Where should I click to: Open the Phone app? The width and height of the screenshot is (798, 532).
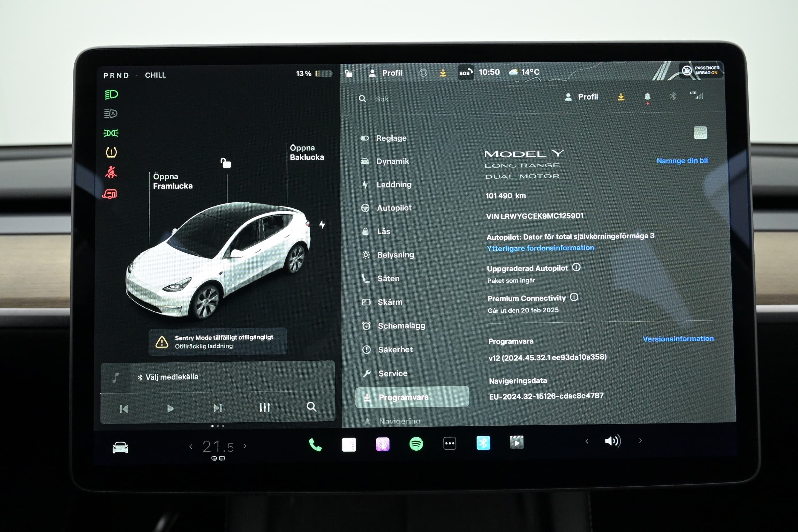[315, 445]
